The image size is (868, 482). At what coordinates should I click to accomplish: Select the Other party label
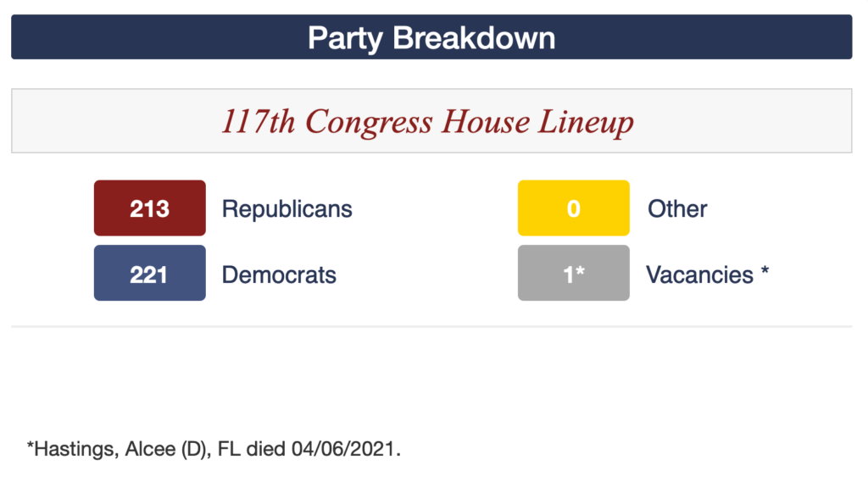coord(677,208)
